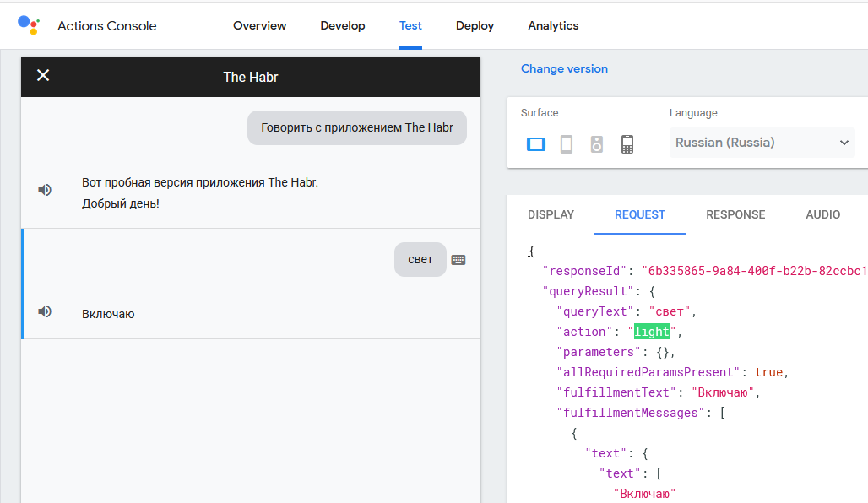The image size is (868, 503).
Task: Open the Language dropdown showing Russian (Russia)
Action: click(x=762, y=143)
